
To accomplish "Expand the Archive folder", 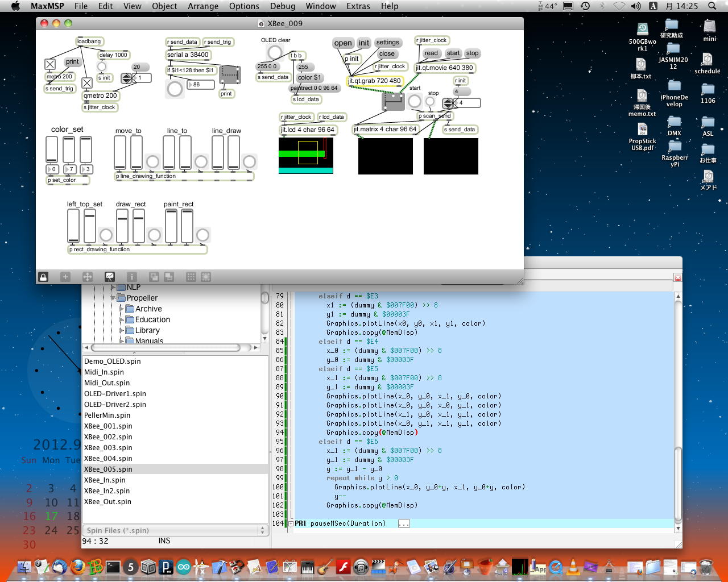I will pos(122,309).
